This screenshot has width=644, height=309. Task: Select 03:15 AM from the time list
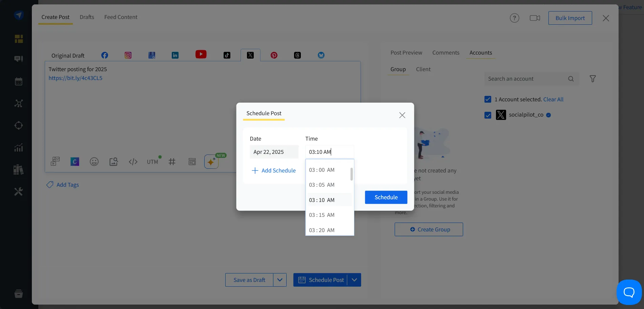coord(321,215)
